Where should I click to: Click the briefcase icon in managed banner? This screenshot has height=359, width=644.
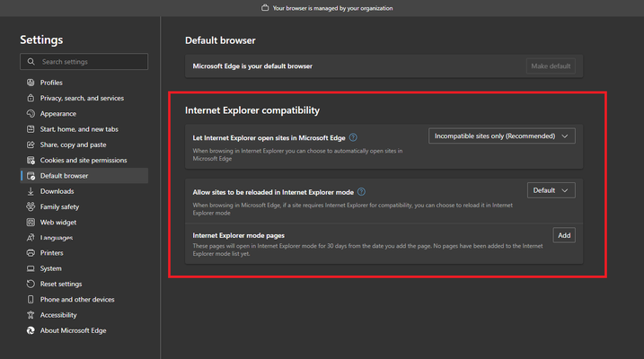point(265,8)
